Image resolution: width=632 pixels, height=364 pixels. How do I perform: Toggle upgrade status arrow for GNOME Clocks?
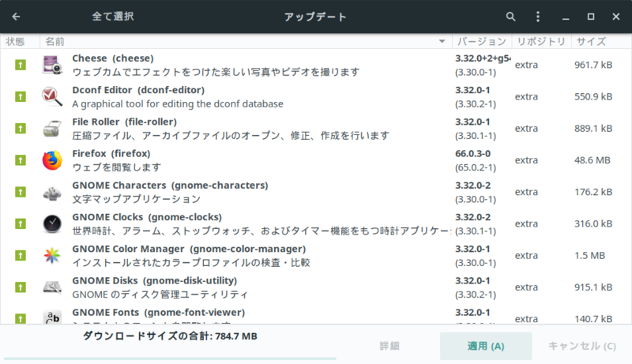21,224
